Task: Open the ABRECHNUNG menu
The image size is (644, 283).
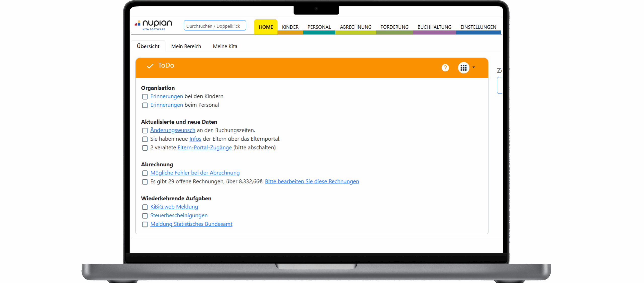Action: click(355, 27)
